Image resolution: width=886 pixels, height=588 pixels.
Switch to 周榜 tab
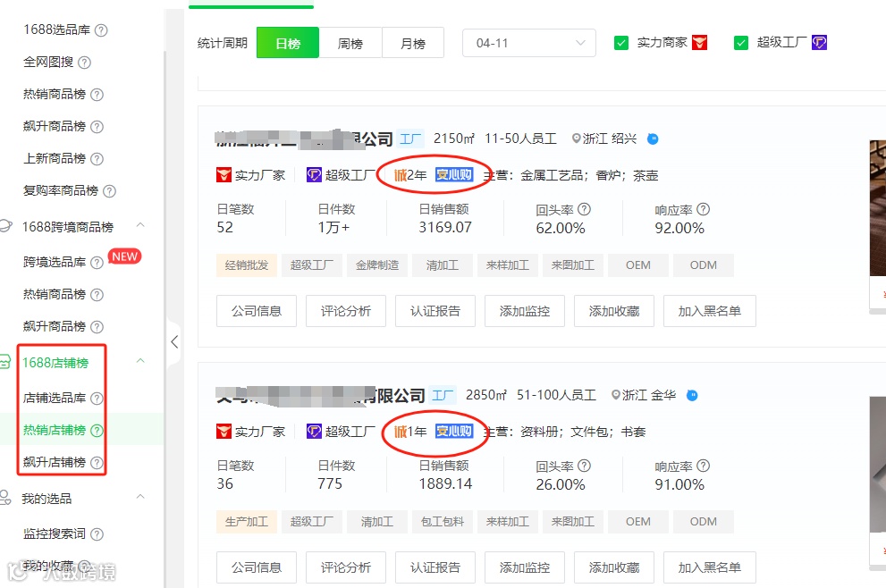[350, 44]
